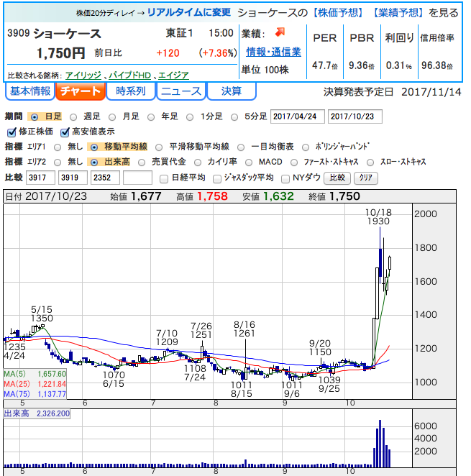Select 無し for indicator area 1
The image size is (471, 476).
(58, 147)
